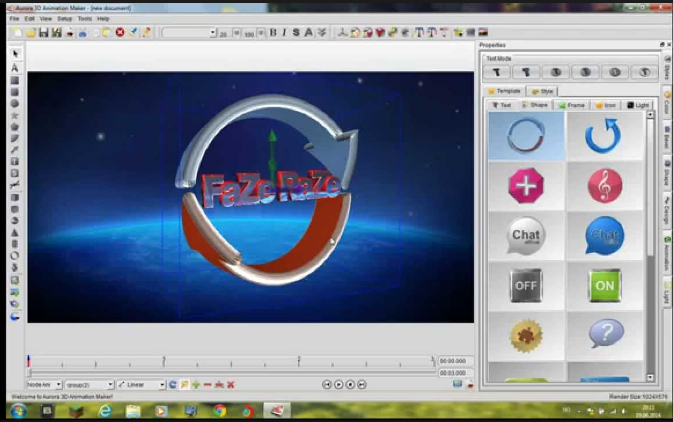Screen dimensions: 673x422
Task: Select the pink plus octagon template
Action: point(526,186)
